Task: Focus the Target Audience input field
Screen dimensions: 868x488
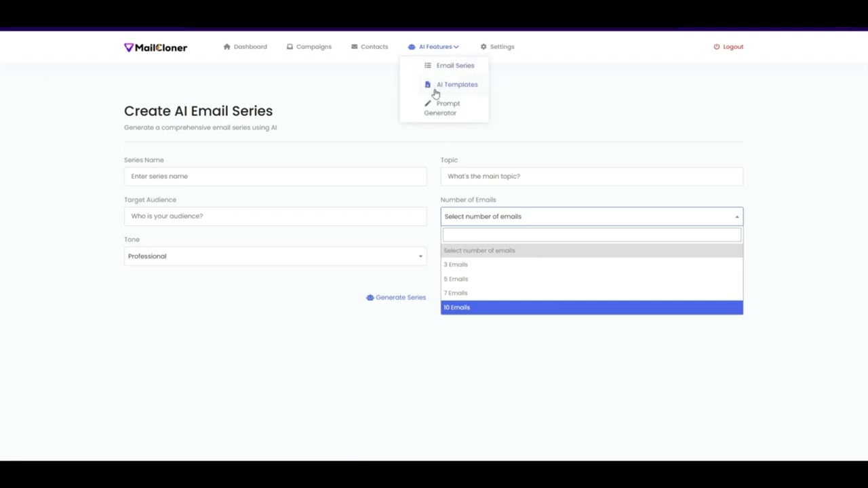Action: point(275,216)
